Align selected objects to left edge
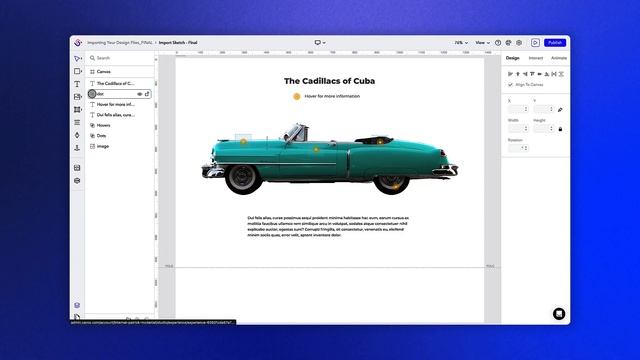This screenshot has height=360, width=640. point(510,74)
